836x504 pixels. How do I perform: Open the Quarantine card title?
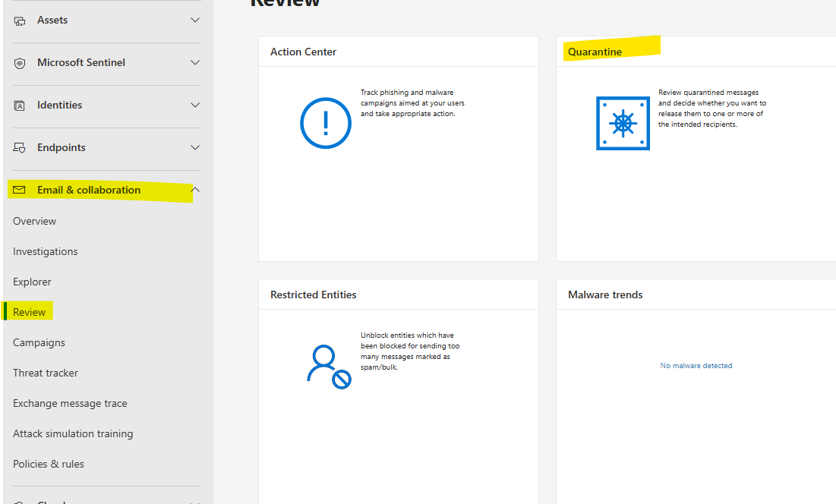coord(595,52)
